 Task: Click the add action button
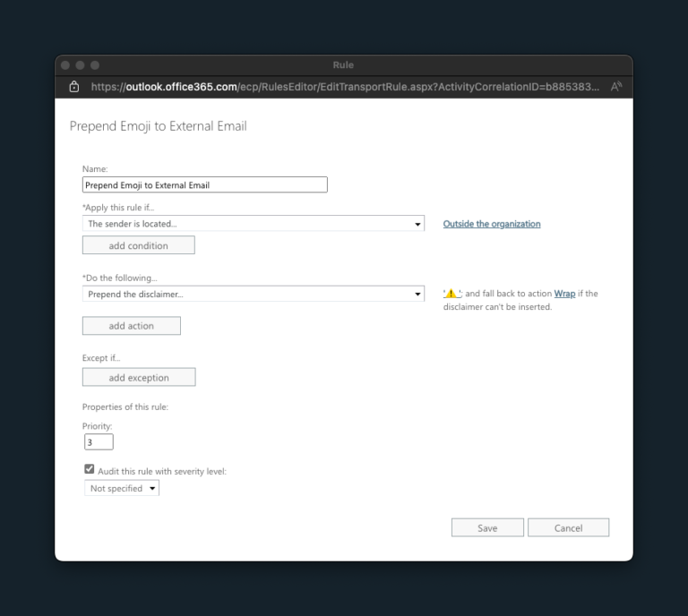point(132,326)
